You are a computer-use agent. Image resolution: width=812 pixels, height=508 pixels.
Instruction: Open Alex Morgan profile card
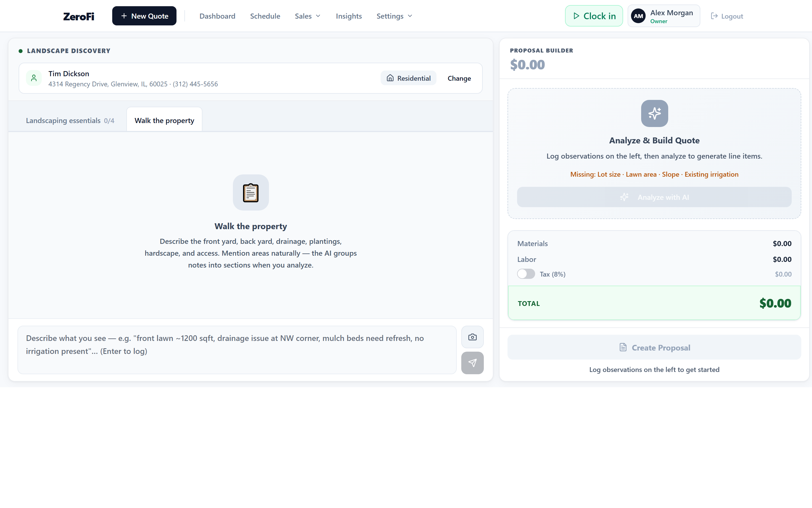(x=663, y=16)
